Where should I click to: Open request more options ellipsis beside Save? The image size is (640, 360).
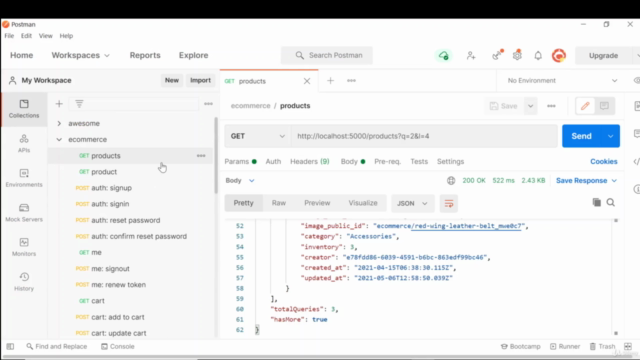click(551, 106)
